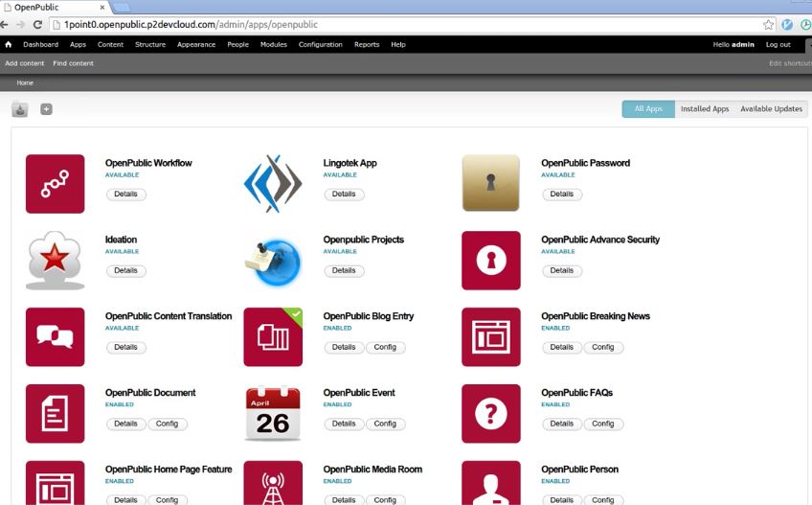The image size is (812, 505).
Task: Click Details for OpenPublic Password
Action: 562,194
